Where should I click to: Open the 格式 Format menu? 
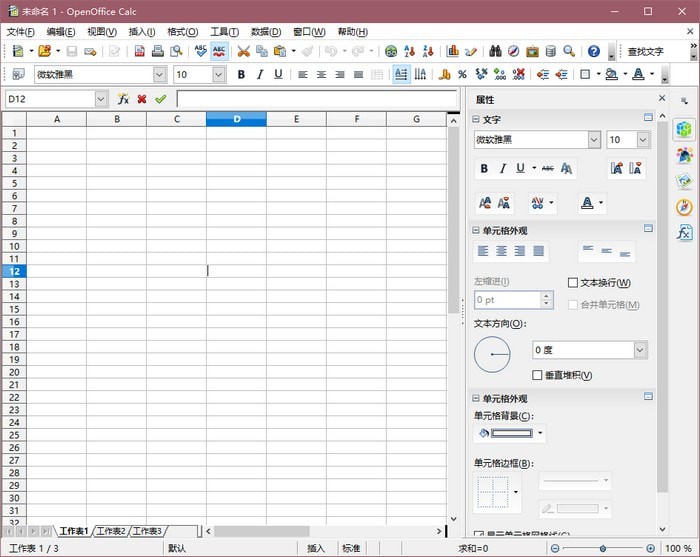tap(182, 32)
